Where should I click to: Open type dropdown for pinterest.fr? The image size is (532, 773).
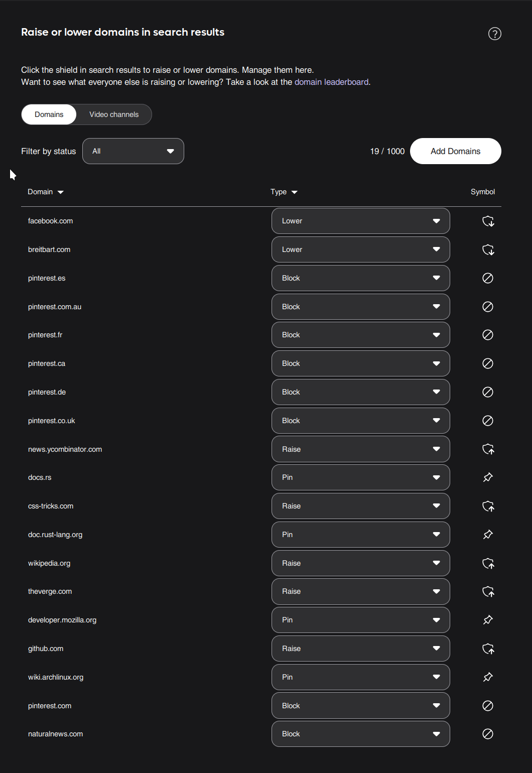[360, 335]
